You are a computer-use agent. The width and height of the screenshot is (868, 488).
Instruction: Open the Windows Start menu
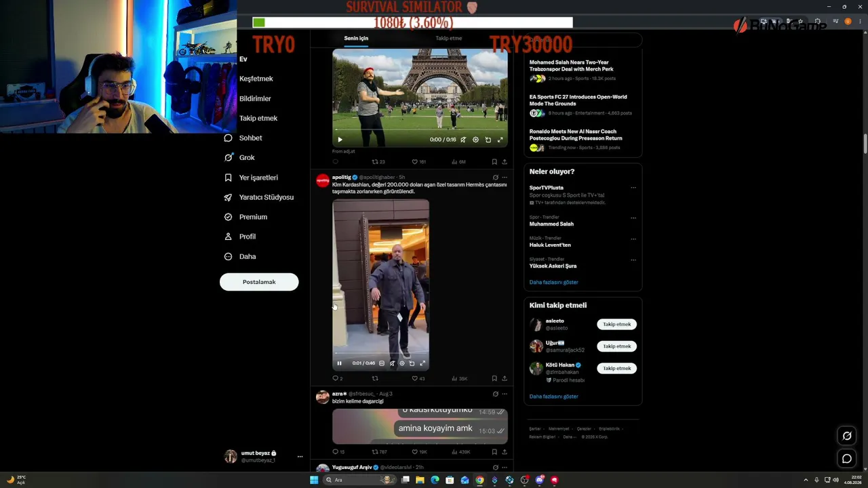[x=314, y=480]
